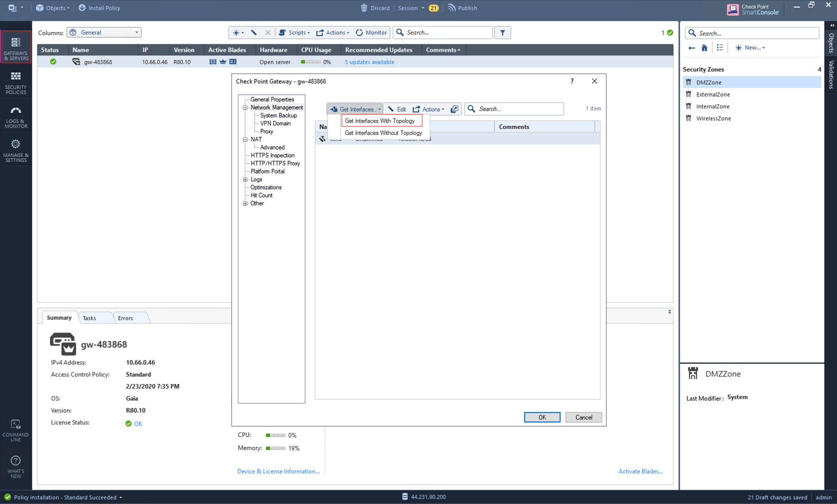The width and height of the screenshot is (837, 504).
Task: Click the back arrow in the objects pane
Action: click(x=692, y=47)
